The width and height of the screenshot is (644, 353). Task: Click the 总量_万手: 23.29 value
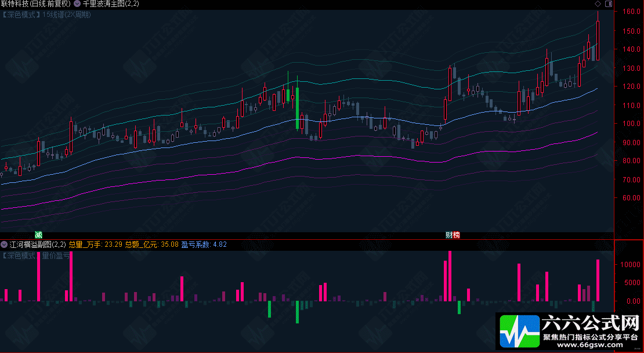coord(95,244)
